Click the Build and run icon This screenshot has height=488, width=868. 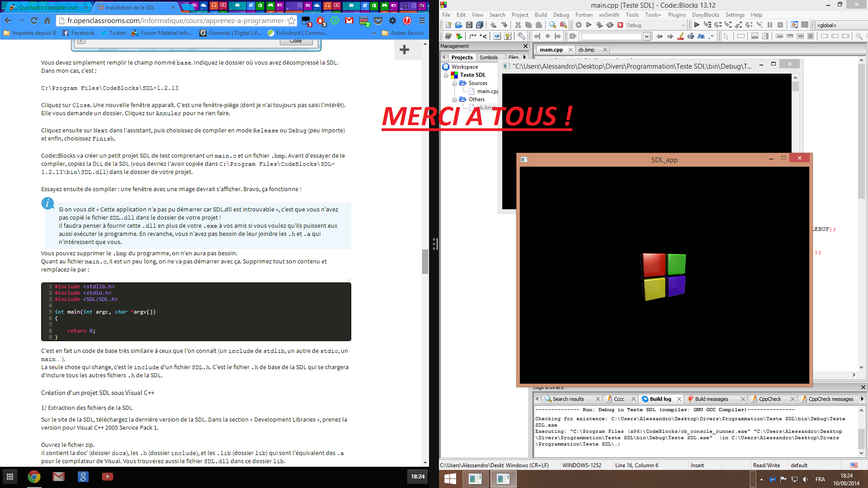pos(599,25)
